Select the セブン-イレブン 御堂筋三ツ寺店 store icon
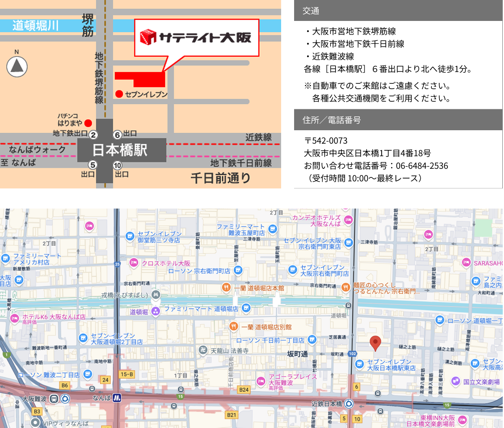 [x=130, y=236]
